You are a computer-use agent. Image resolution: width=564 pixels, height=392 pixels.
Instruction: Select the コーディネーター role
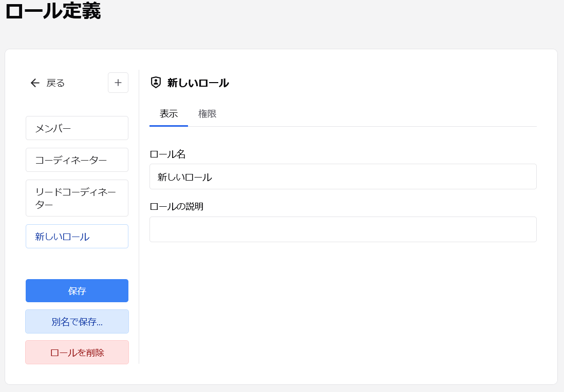pos(77,160)
